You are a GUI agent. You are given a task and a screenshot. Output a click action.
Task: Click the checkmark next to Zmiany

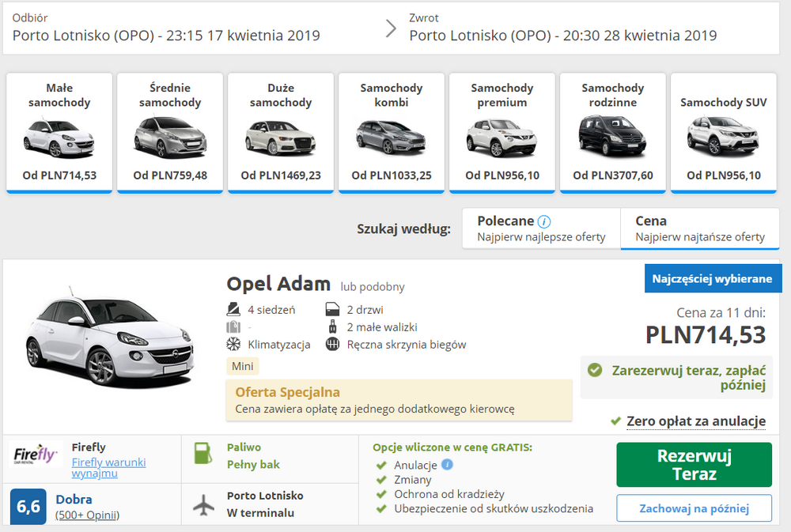[x=381, y=480]
